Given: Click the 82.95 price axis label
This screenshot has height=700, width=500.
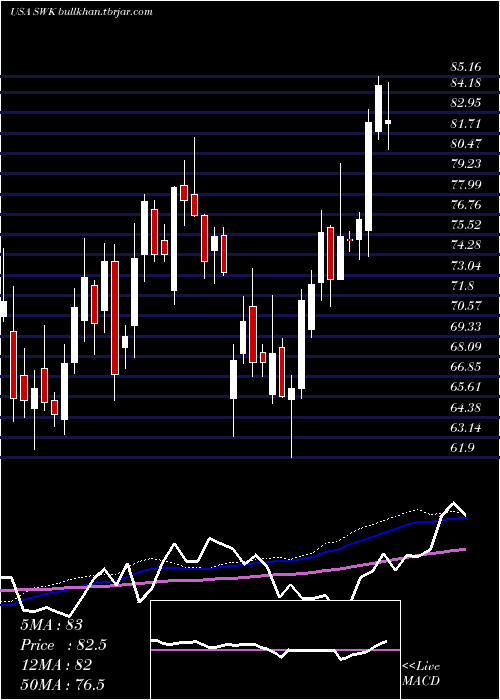Looking at the screenshot, I should pyautogui.click(x=466, y=103).
